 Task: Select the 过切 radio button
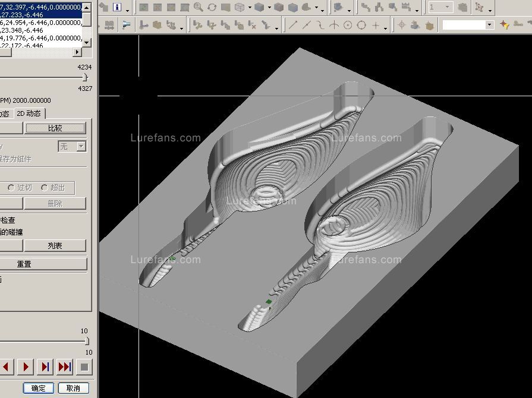[x=11, y=188]
